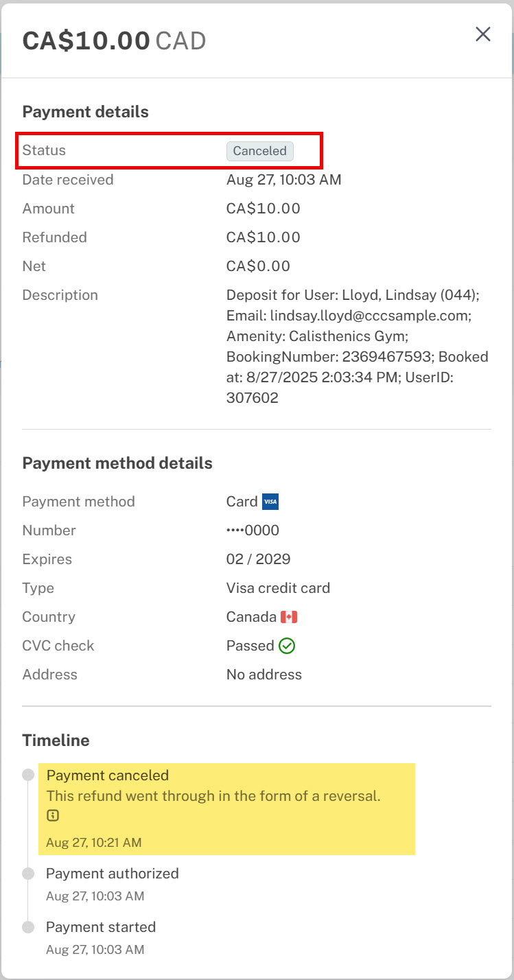The width and height of the screenshot is (514, 980).
Task: Click the CA$10.00 CAD amount header
Action: coord(114,41)
